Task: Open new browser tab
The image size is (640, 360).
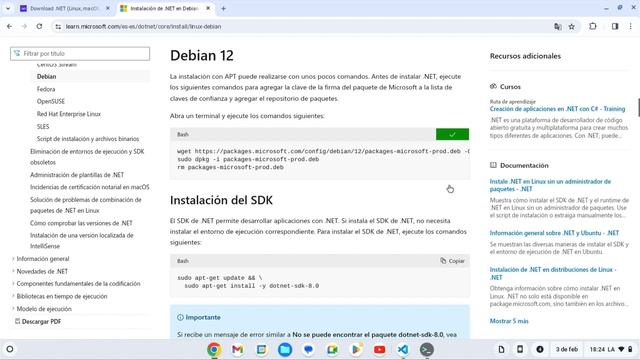Action: [x=223, y=8]
